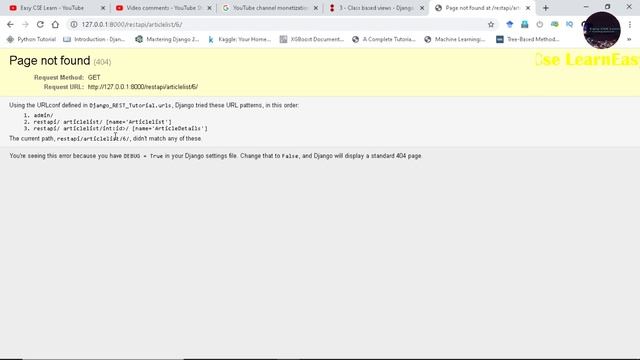Click the GET request method value
This screenshot has height=360, width=640.
point(94,77)
